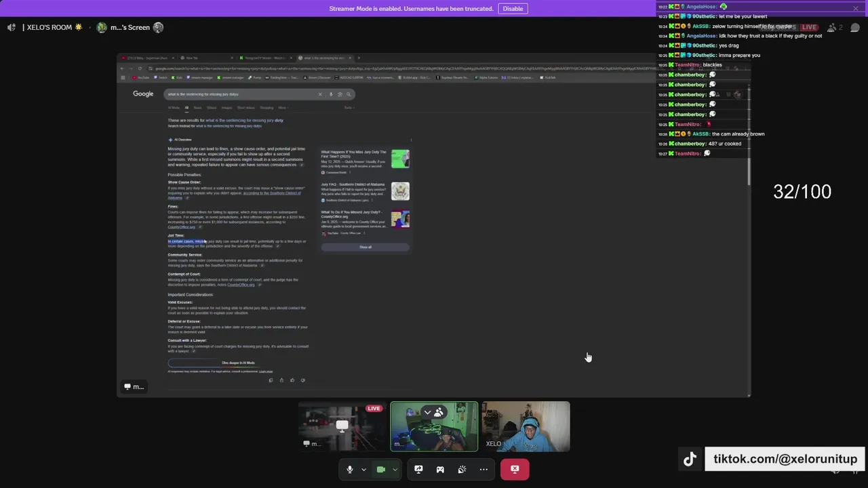The width and height of the screenshot is (868, 488).
Task: Clear the Google search query
Action: (320, 94)
